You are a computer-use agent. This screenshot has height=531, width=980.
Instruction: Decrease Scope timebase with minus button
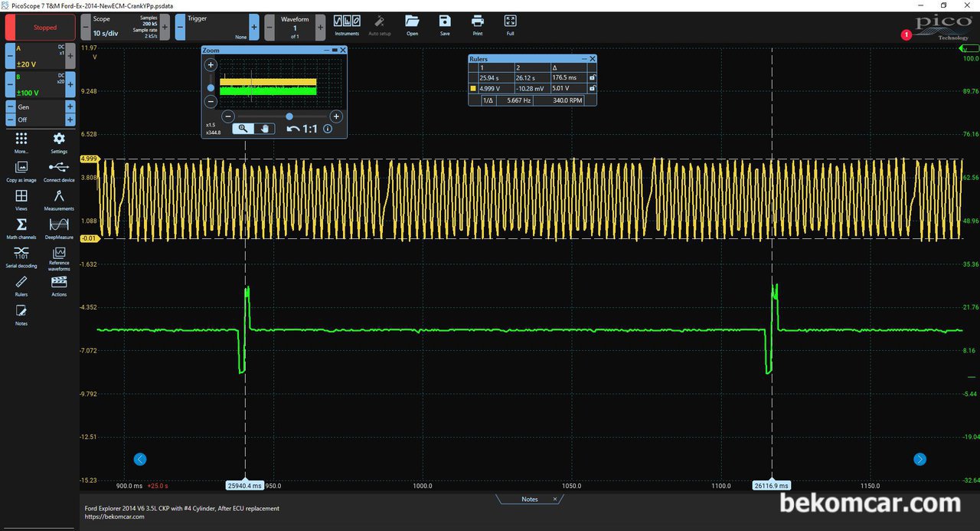click(85, 28)
